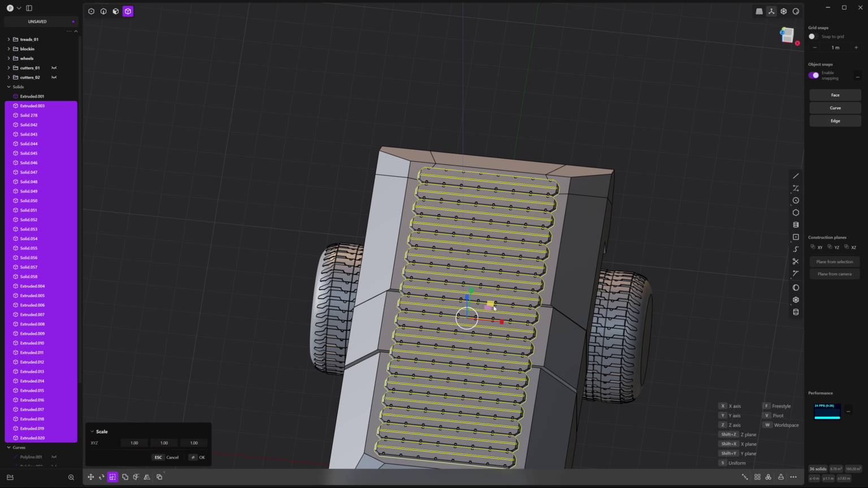Decrease grid snap size with minus

[x=814, y=47]
